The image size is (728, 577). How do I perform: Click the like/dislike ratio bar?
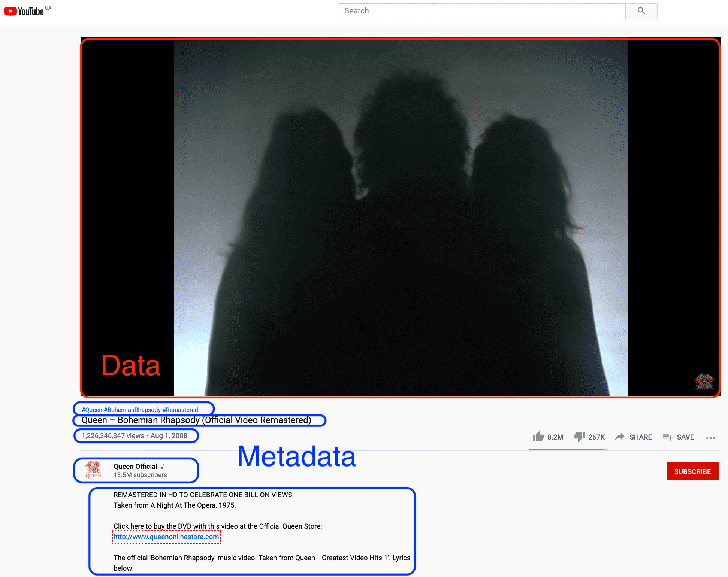(568, 449)
